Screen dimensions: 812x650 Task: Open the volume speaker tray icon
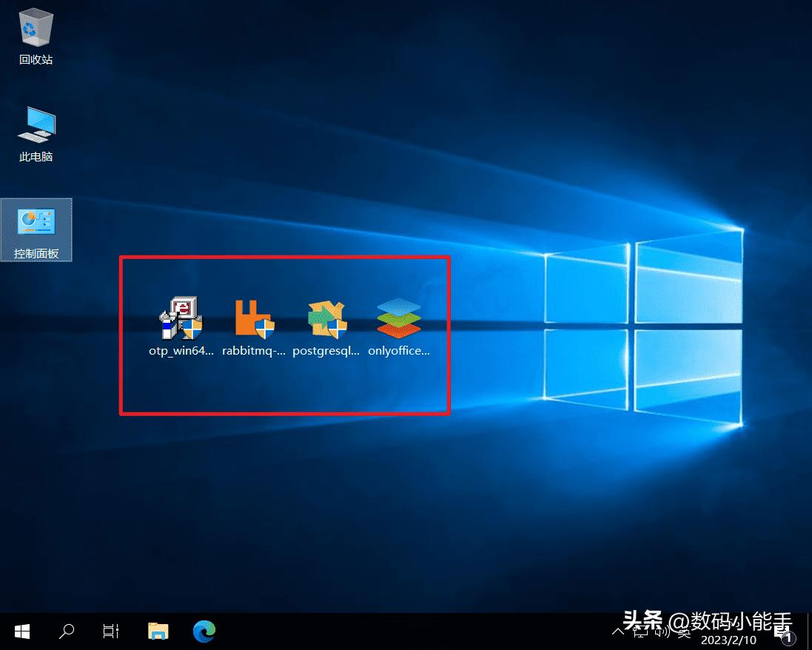coord(662,631)
